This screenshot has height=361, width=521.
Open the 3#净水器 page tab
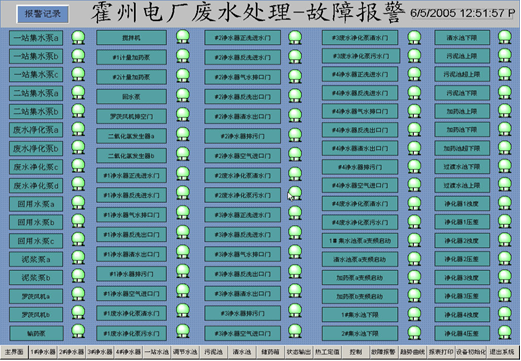(x=100, y=352)
